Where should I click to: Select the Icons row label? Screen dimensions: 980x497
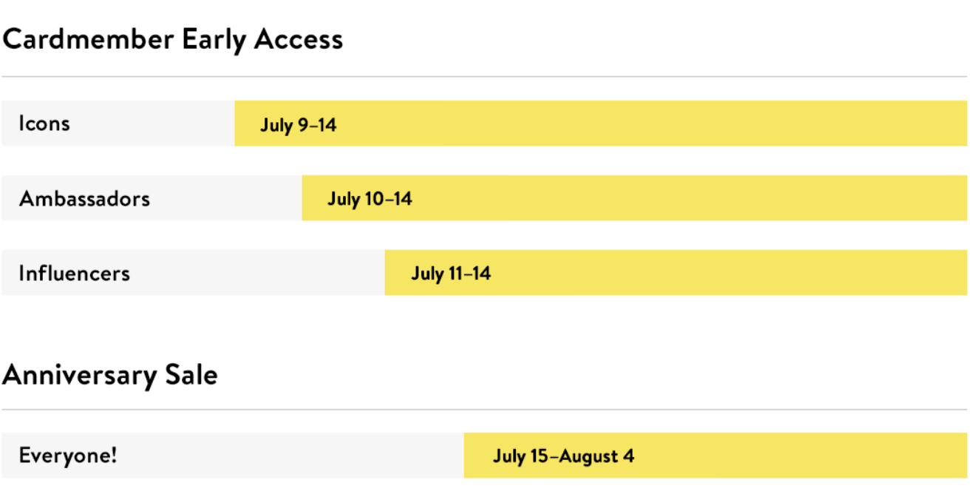pyautogui.click(x=44, y=123)
